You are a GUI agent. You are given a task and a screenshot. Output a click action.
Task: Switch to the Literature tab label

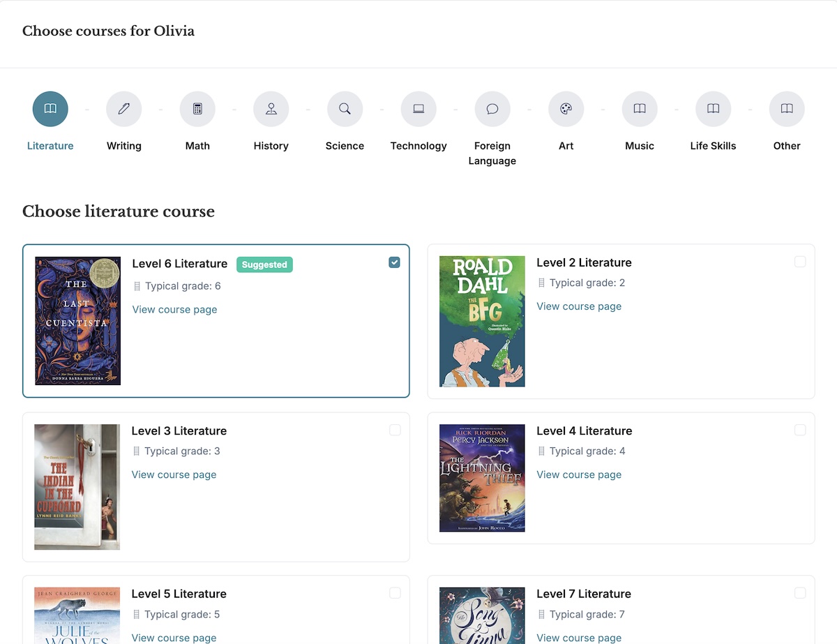(x=50, y=146)
